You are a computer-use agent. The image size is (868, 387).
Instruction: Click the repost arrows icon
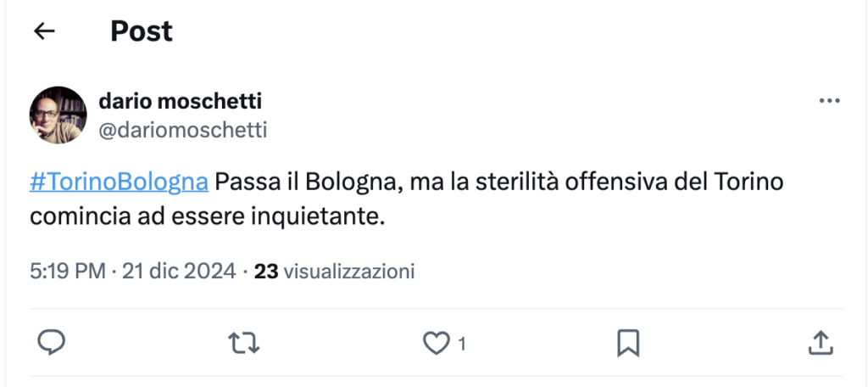pos(244,342)
